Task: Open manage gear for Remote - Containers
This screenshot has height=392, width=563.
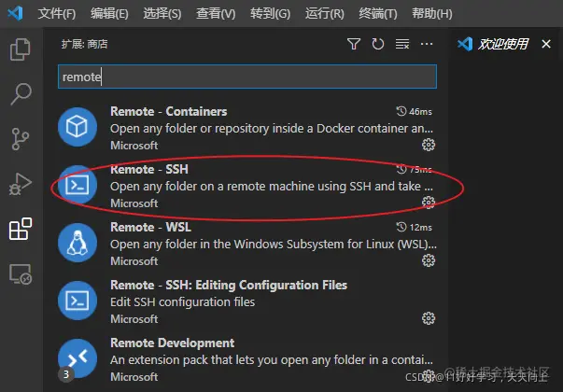Action: point(428,145)
